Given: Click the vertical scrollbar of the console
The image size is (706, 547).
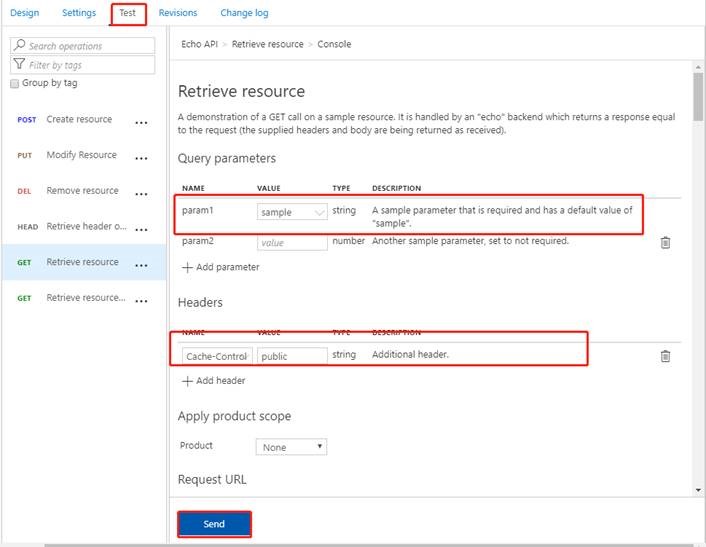Looking at the screenshot, I should 697,95.
